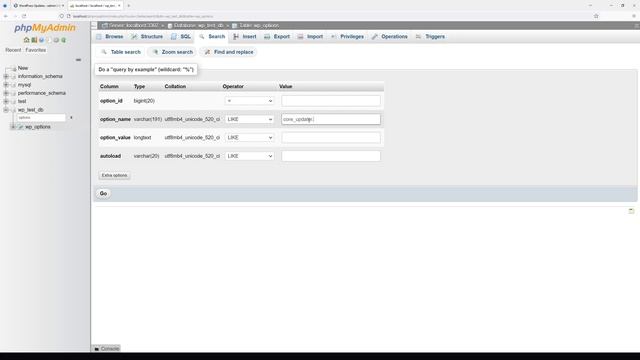Screen dimensions: 640x360
Task: Open the Favorites tables link
Action: (36, 50)
